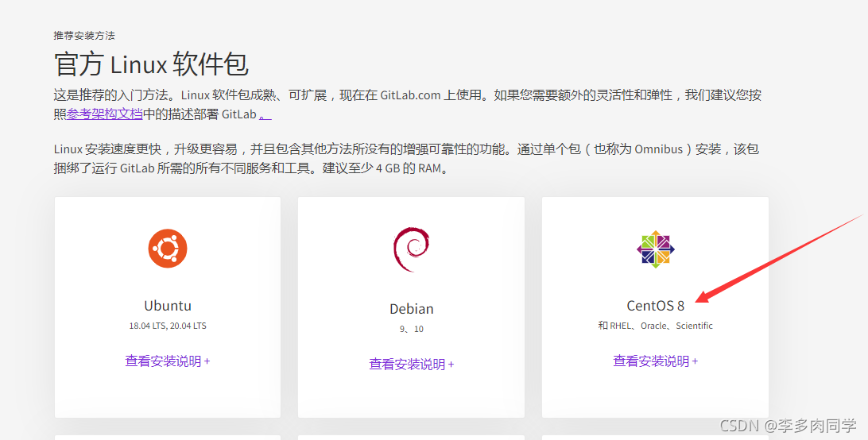Click paragraph starting with 这是推荐的入门方法
Viewport: 868px width, 440px height.
click(408, 105)
